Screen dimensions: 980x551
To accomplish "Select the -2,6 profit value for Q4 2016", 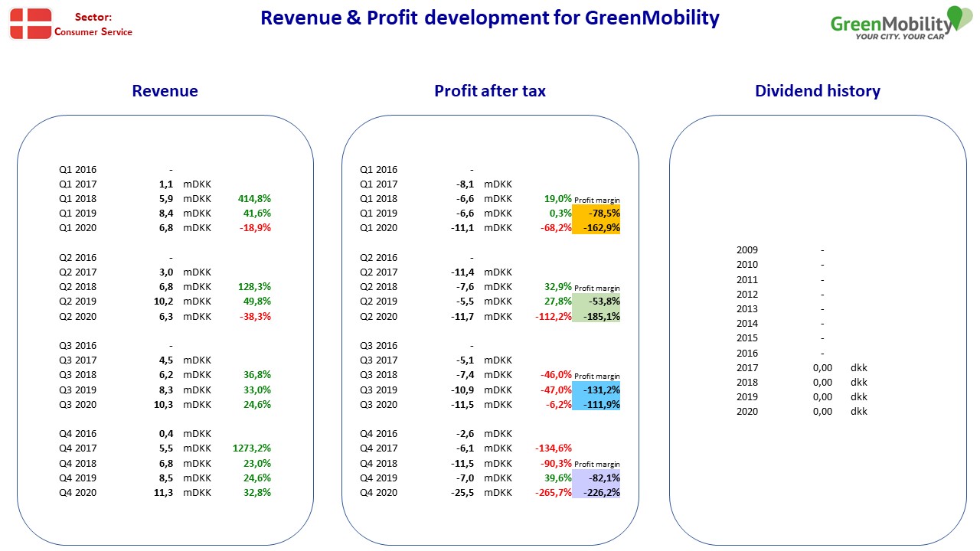I will [465, 434].
